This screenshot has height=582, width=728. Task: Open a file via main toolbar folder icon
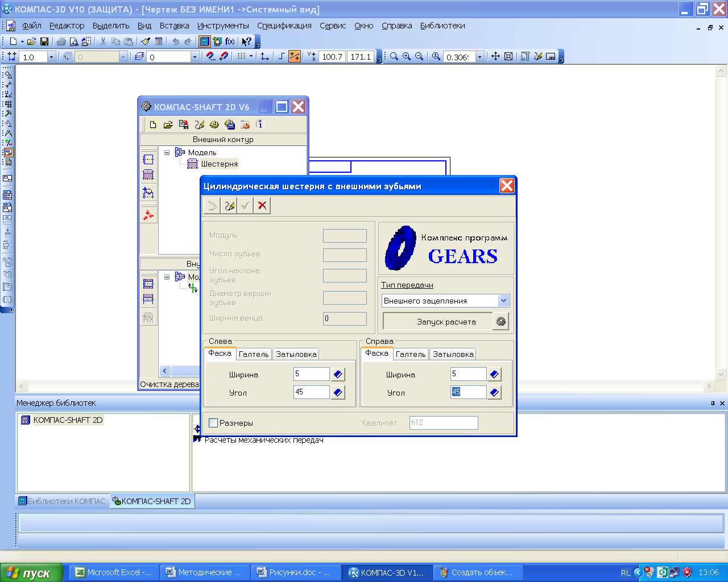click(32, 41)
